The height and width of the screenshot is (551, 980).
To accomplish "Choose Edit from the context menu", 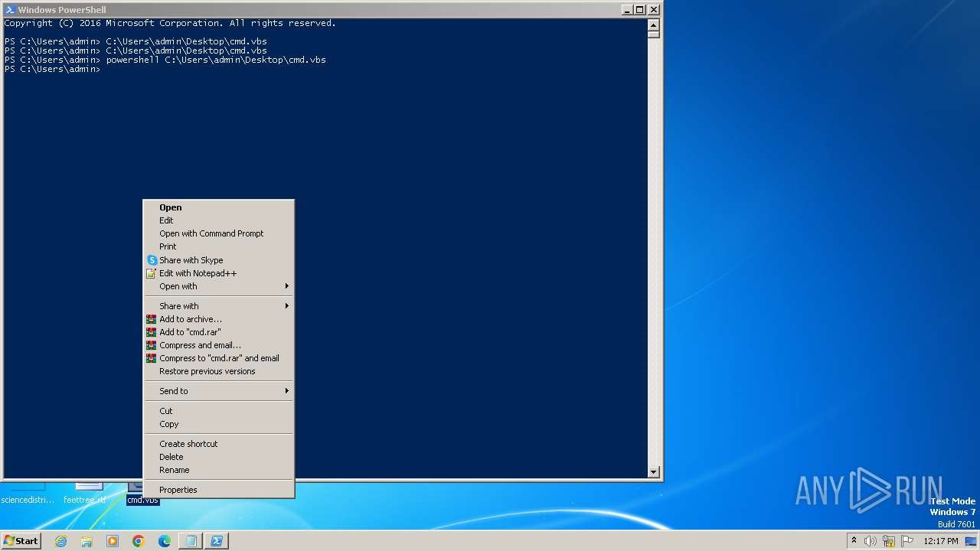I will (219, 220).
